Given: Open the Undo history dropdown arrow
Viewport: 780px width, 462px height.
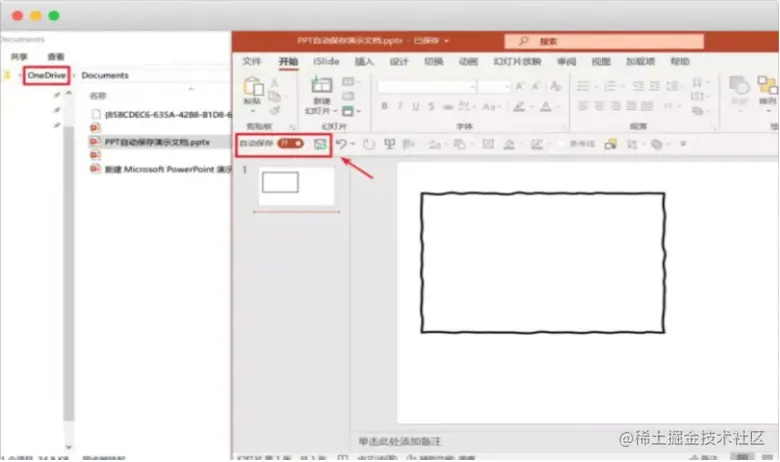Looking at the screenshot, I should (353, 144).
